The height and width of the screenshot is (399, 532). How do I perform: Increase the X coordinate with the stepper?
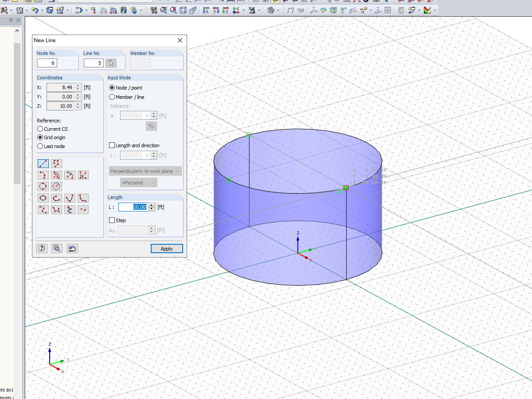[x=78, y=86]
